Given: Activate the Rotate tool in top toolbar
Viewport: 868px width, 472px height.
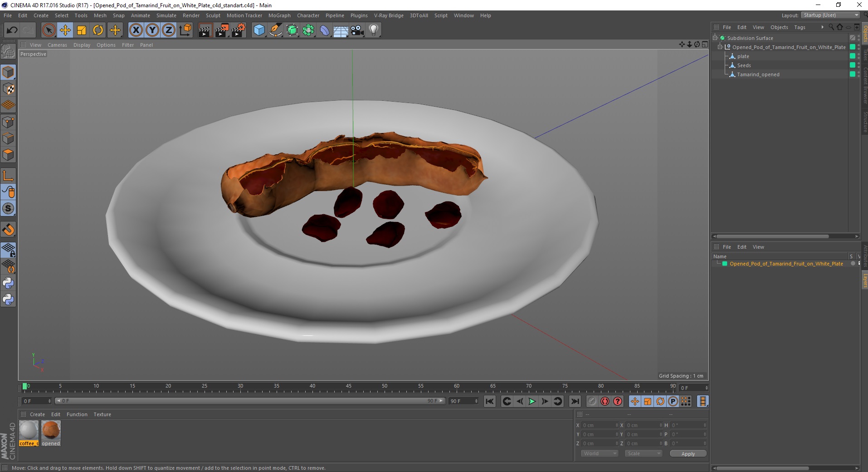Looking at the screenshot, I should click(98, 30).
